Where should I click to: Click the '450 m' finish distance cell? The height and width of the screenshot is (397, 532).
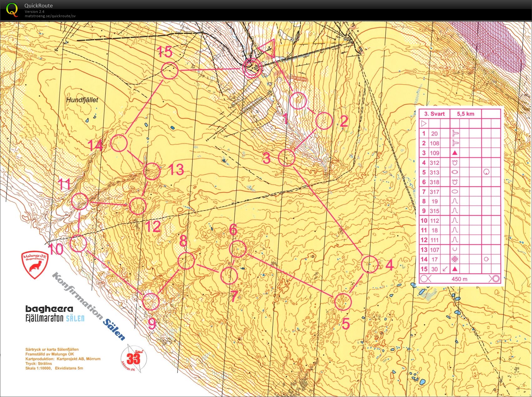tap(459, 279)
